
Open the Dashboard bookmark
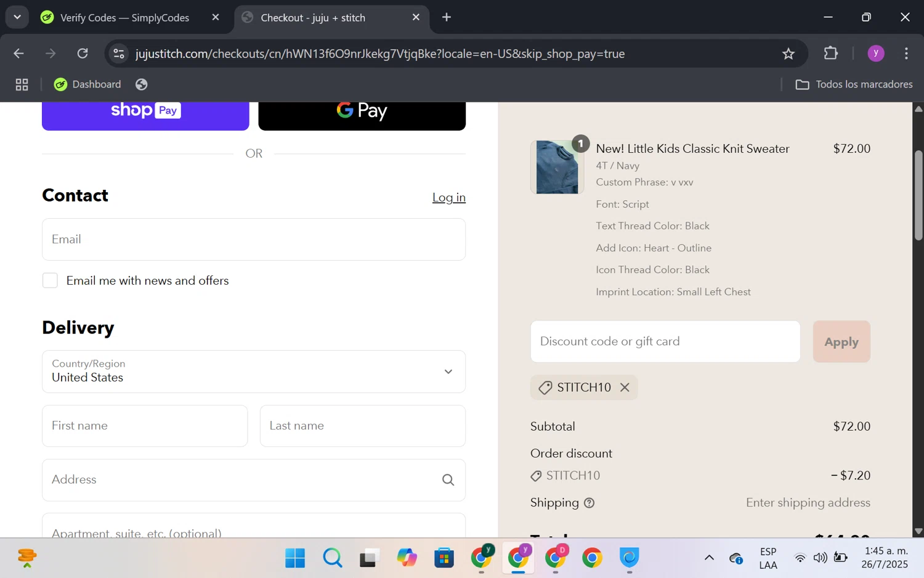click(x=87, y=84)
